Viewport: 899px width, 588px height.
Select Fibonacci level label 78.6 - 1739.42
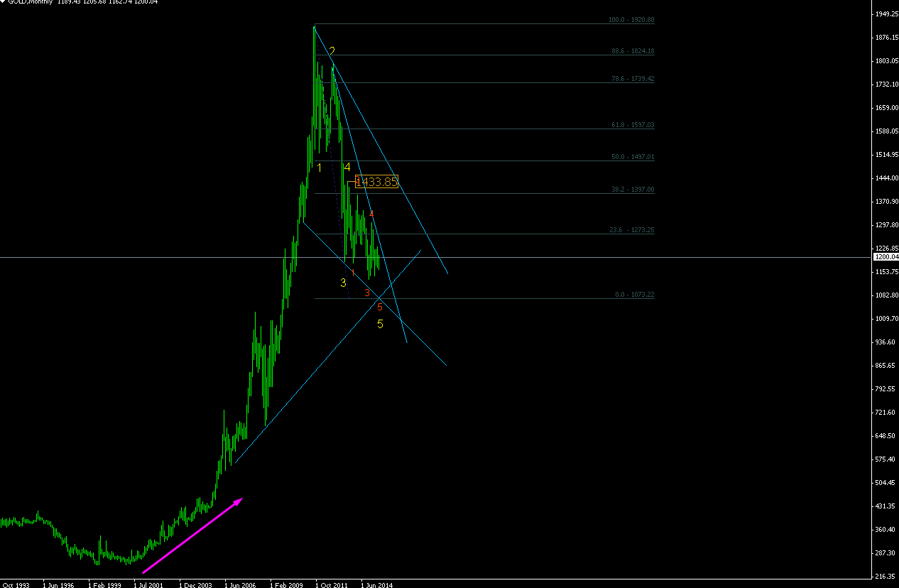point(631,79)
